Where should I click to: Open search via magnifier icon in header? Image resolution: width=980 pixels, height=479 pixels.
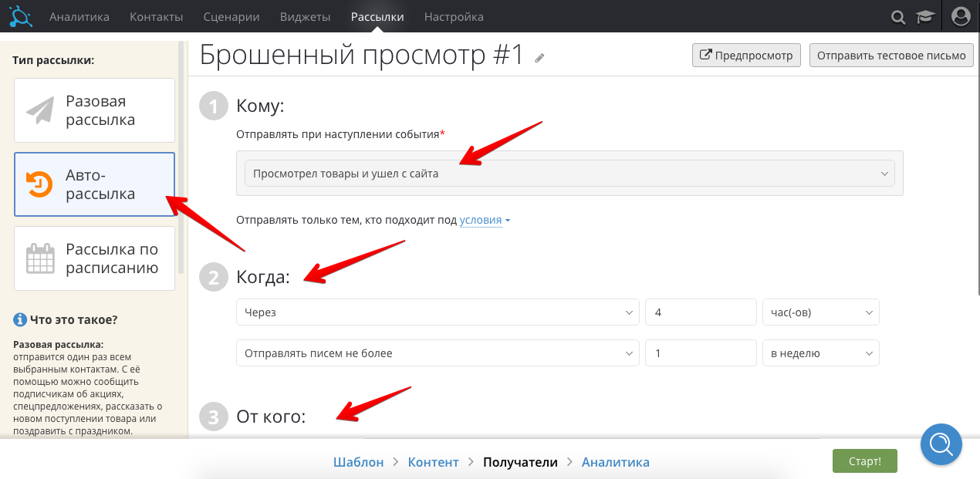(898, 17)
